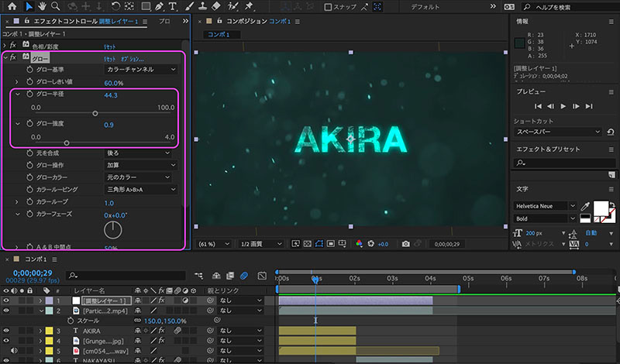
Task: Click the region of interest icon
Action: point(331,244)
